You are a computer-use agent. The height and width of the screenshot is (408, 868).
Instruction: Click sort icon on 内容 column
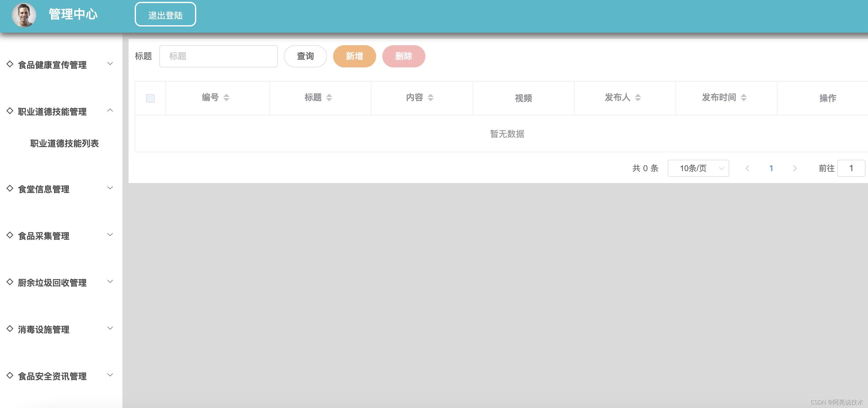(x=431, y=98)
